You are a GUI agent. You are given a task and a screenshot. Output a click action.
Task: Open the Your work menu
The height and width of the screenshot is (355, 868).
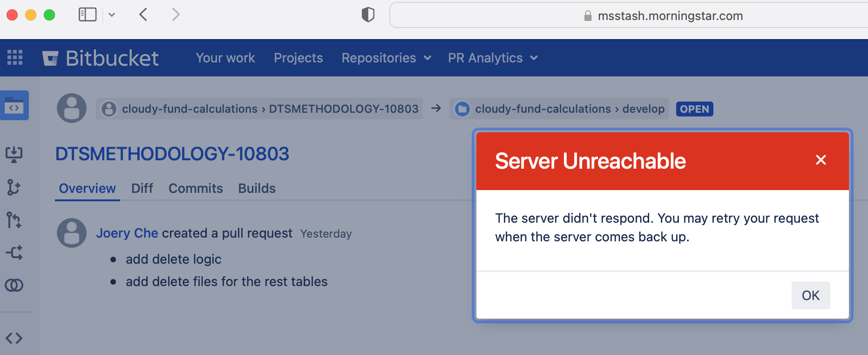225,58
